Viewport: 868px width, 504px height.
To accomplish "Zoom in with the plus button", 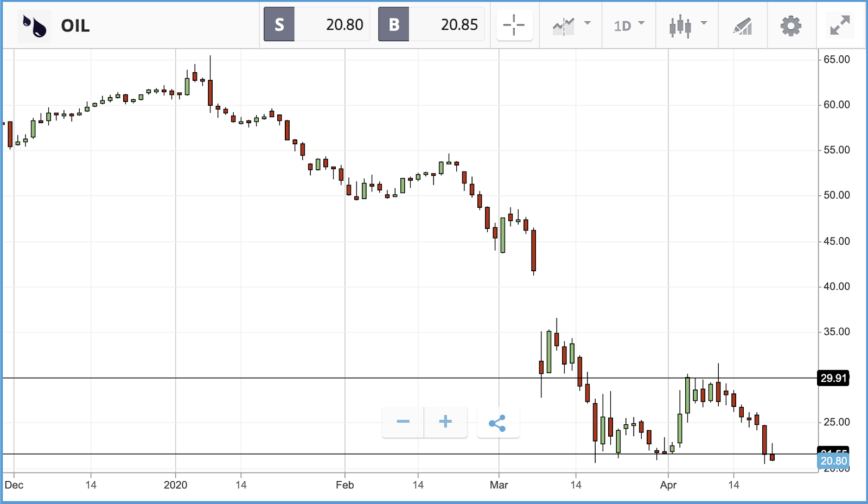I will [x=445, y=422].
